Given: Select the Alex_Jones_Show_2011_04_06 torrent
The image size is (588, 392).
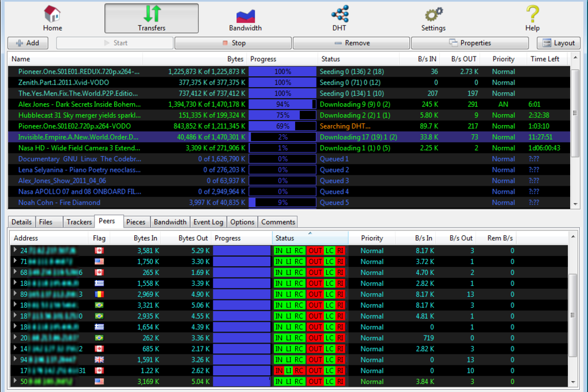Looking at the screenshot, I should point(289,180).
